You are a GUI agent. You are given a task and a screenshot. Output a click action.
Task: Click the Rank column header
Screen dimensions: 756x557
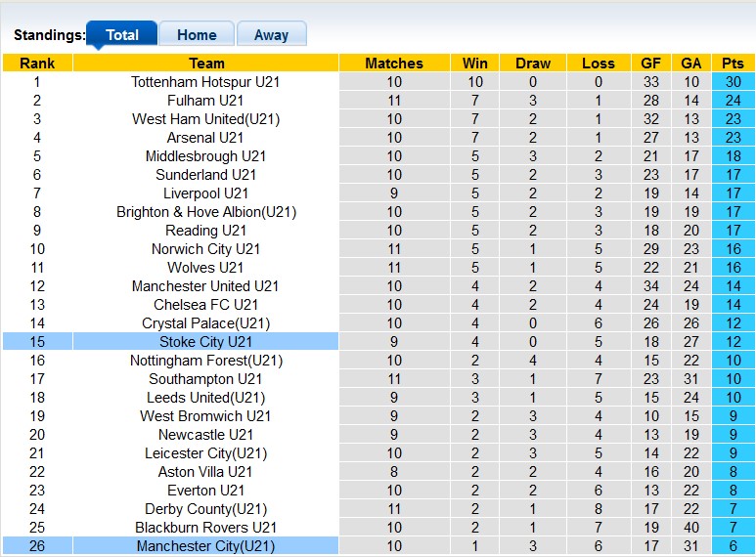point(37,64)
